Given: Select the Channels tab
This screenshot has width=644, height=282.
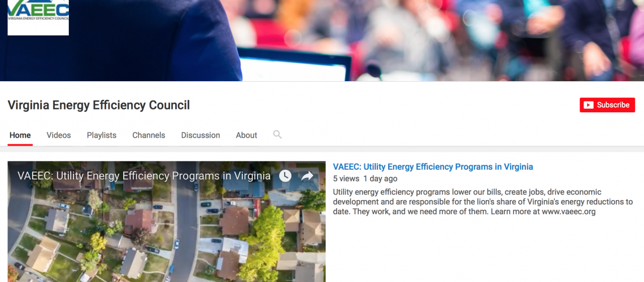Looking at the screenshot, I should pos(149,135).
